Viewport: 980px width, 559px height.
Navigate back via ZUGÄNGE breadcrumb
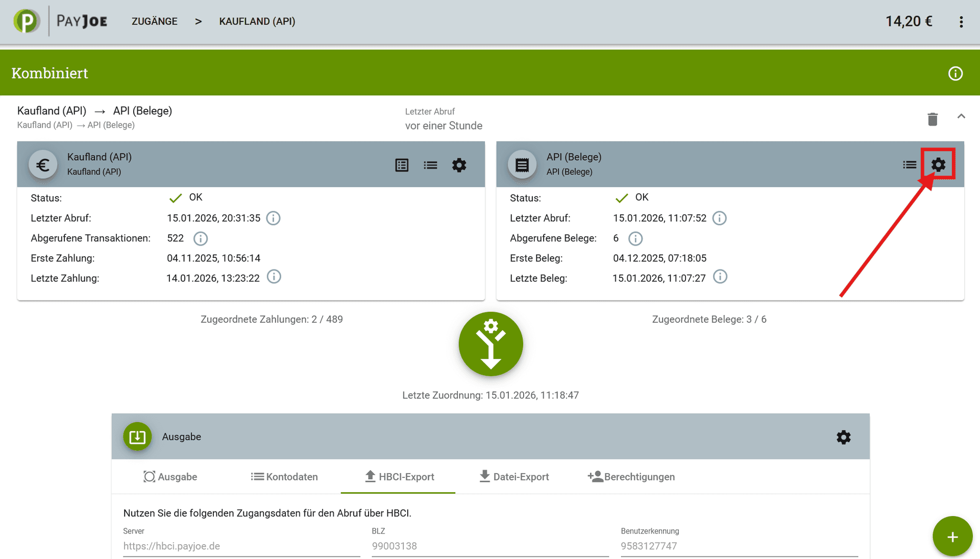click(x=154, y=21)
